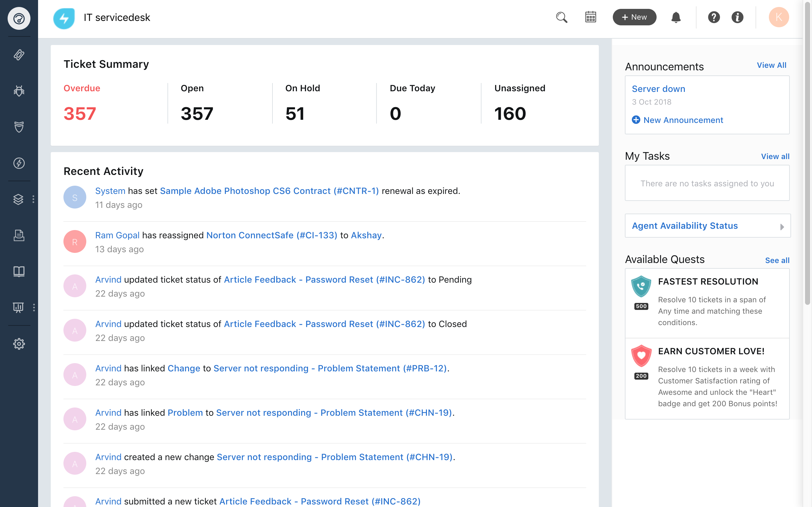Open the calendar icon in the top bar
The image size is (812, 507).
(x=590, y=17)
